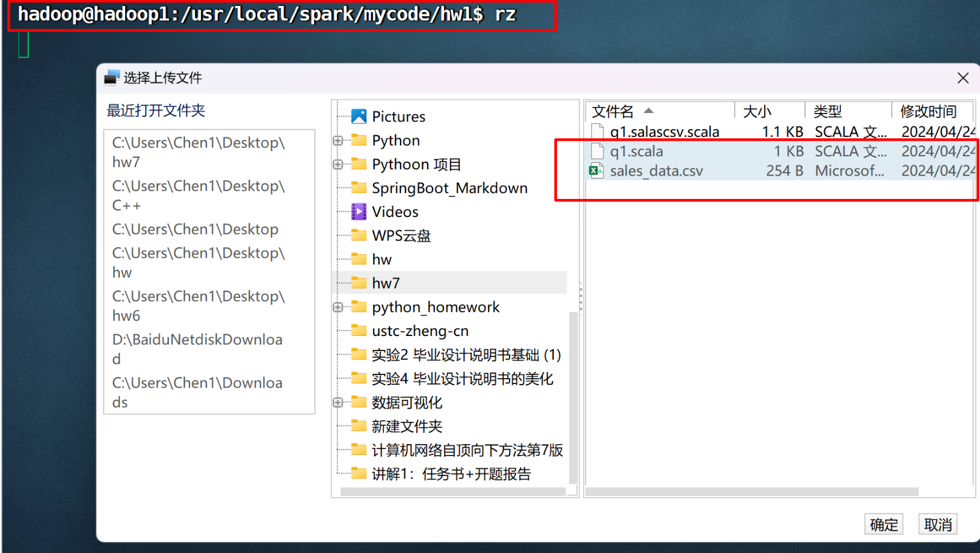The image size is (980, 553).
Task: Expand the python_homework tree node
Action: [338, 307]
